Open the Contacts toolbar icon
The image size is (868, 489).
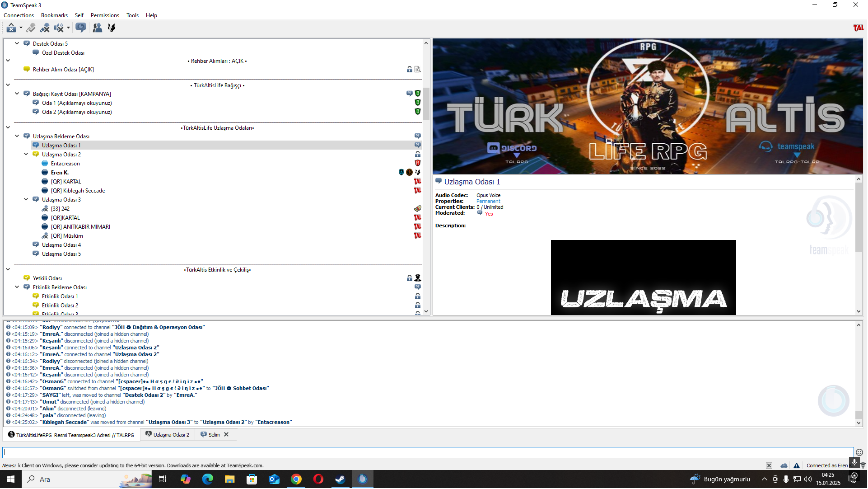pos(97,28)
